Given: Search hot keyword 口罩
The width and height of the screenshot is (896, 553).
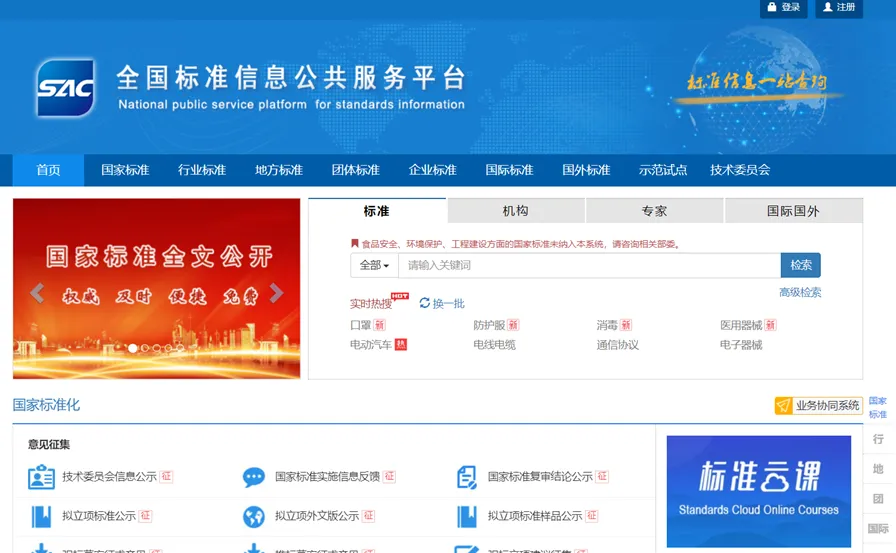Looking at the screenshot, I should [361, 325].
